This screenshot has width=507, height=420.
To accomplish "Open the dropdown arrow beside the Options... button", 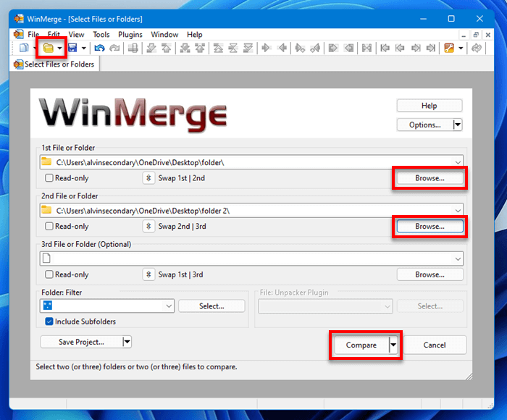I will pyautogui.click(x=458, y=125).
